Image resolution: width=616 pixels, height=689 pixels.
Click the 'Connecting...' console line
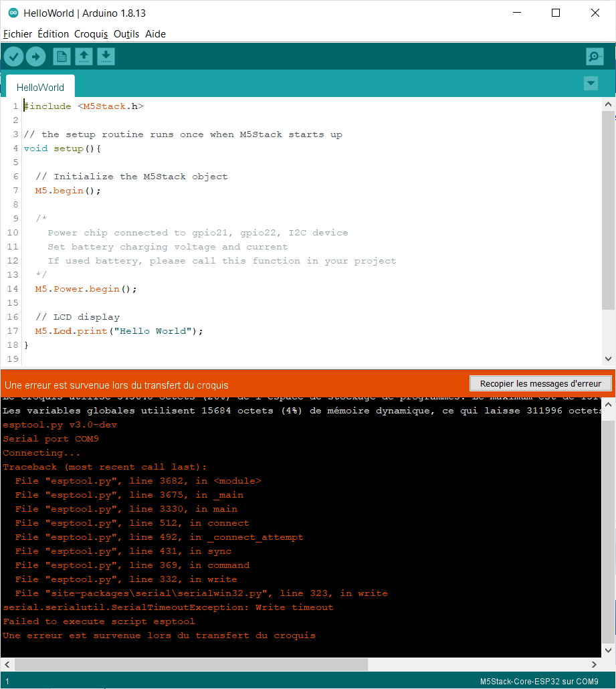pyautogui.click(x=41, y=453)
